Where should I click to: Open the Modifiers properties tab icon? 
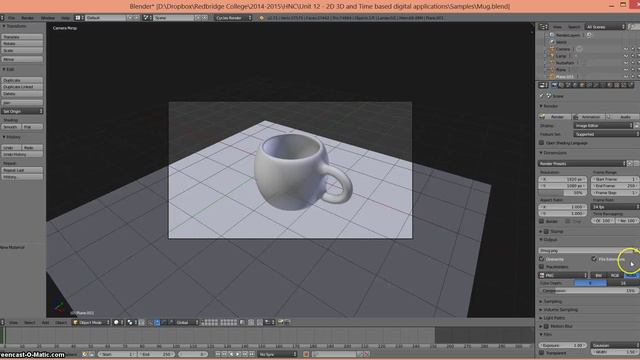[x=596, y=85]
